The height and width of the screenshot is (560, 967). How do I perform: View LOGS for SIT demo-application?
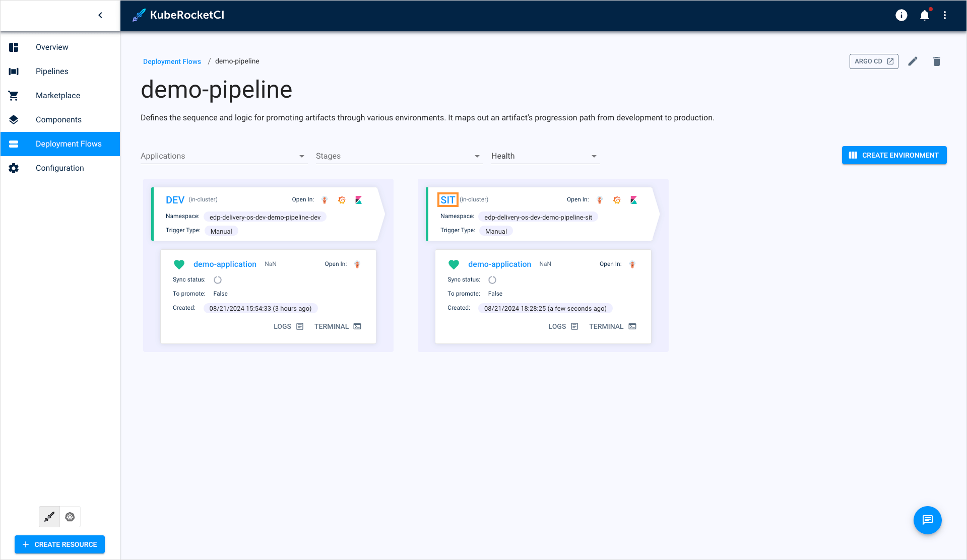[563, 326]
